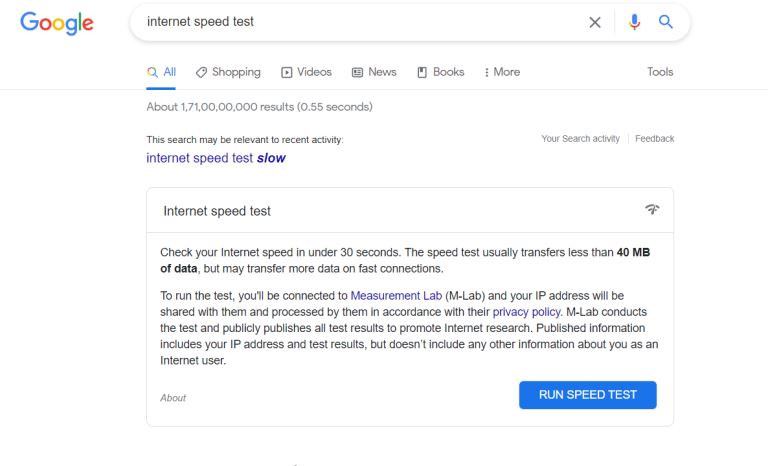Open the Measurement Lab link
Image resolution: width=768 pixels, height=466 pixels.
(396, 296)
